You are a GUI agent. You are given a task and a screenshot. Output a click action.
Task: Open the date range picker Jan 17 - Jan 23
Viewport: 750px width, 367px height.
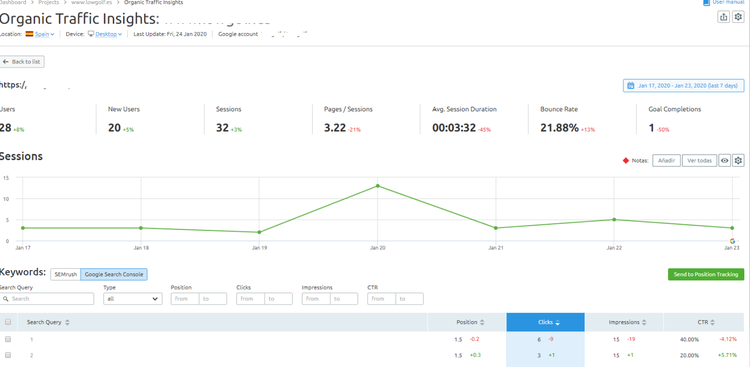pyautogui.click(x=684, y=86)
